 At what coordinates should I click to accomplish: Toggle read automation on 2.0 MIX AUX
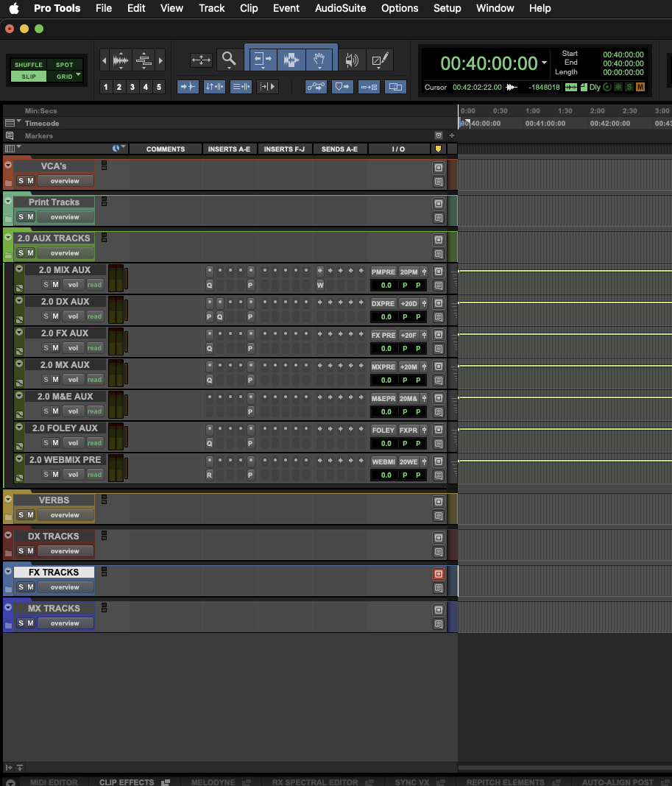(94, 285)
